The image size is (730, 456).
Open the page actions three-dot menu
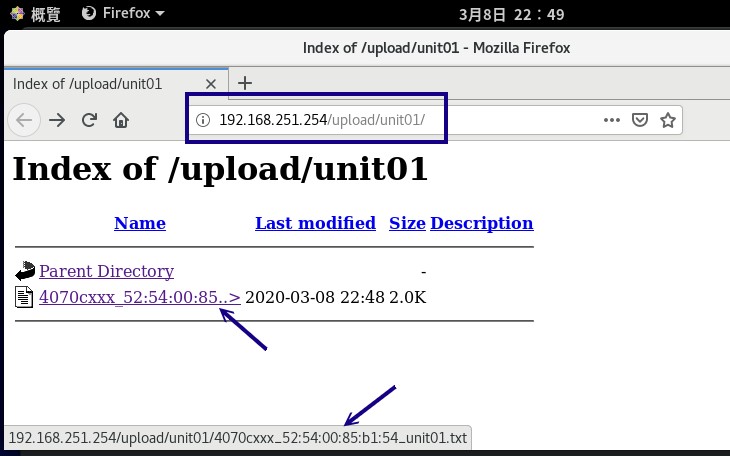tap(612, 120)
